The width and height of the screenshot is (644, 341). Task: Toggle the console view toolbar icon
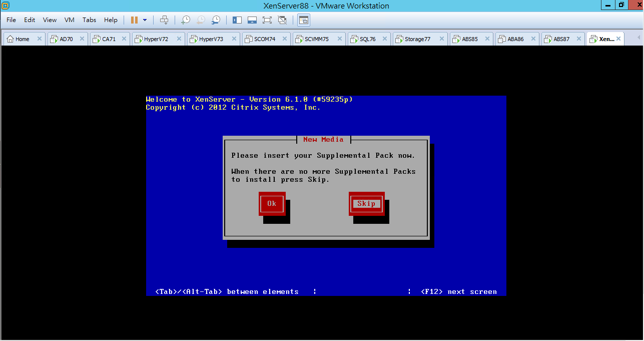(304, 20)
